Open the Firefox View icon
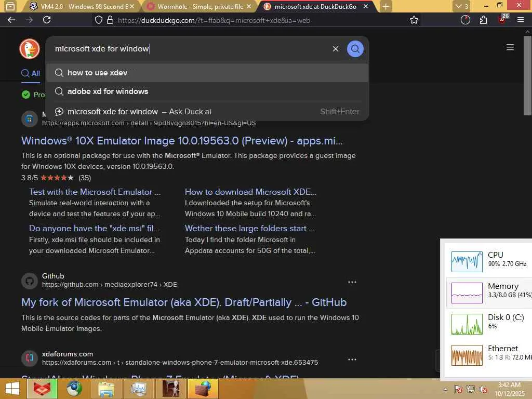 pos(10,6)
